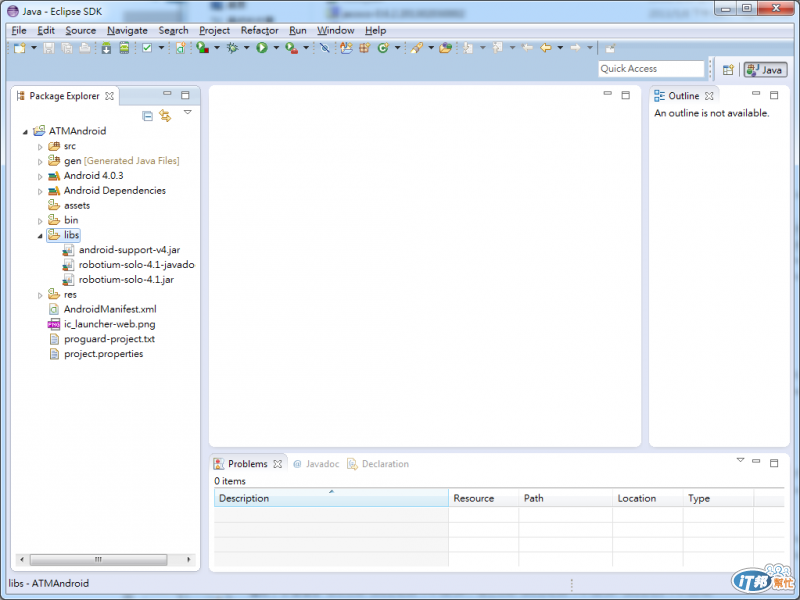
Task: Expand the gen folder node
Action: (x=40, y=162)
